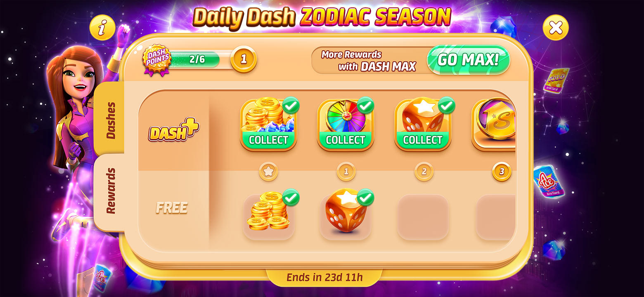Image resolution: width=644 pixels, height=297 pixels.
Task: Open the yellow info icon
Action: 102,28
